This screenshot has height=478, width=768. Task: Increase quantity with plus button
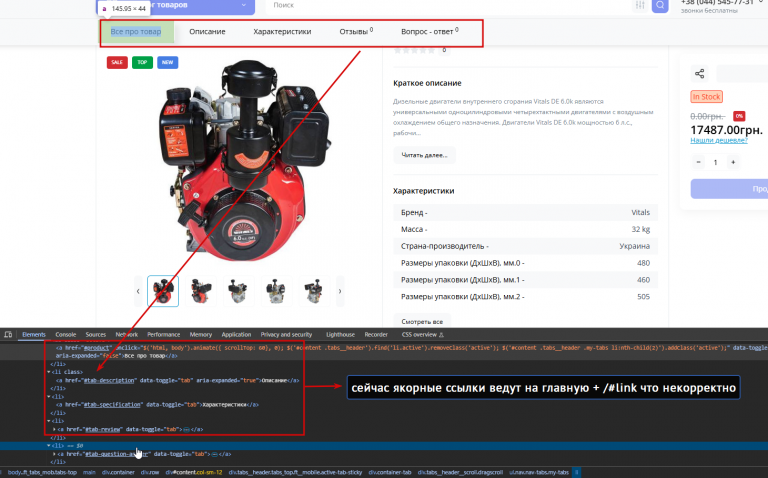733,162
